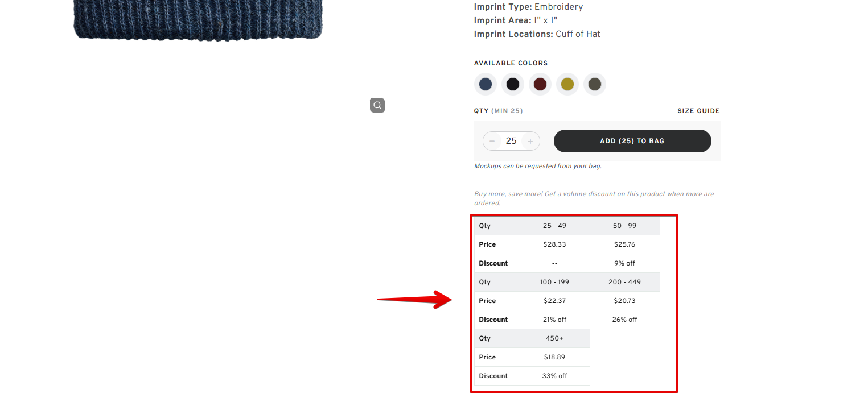Select the black color swatch

click(513, 84)
